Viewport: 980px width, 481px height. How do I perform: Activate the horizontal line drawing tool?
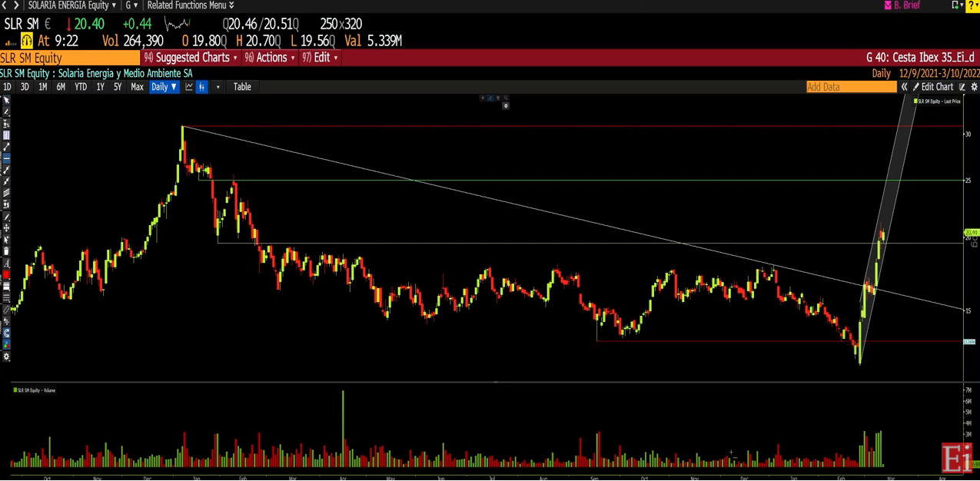click(6, 159)
